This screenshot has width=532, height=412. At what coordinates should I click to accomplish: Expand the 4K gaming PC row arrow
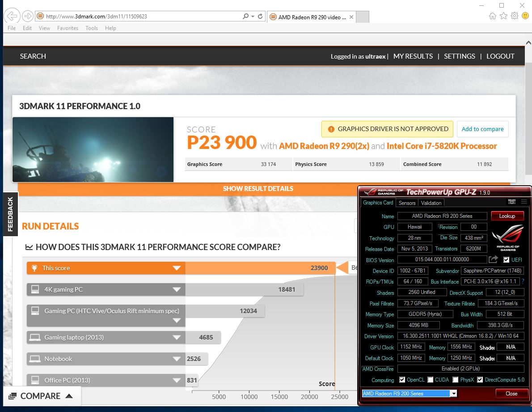coord(177,289)
